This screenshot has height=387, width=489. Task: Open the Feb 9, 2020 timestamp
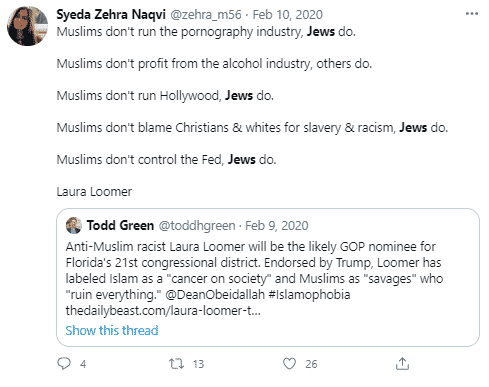click(x=277, y=226)
